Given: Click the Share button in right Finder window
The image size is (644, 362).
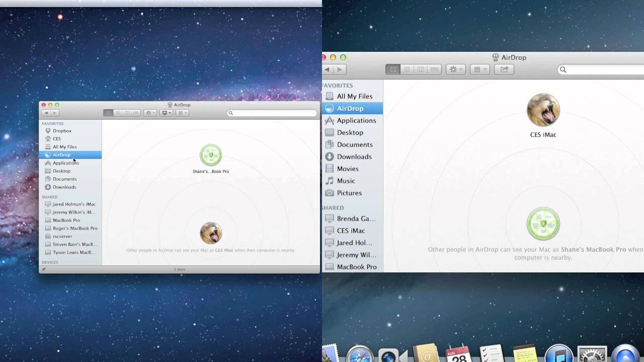Looking at the screenshot, I should click(x=504, y=69).
